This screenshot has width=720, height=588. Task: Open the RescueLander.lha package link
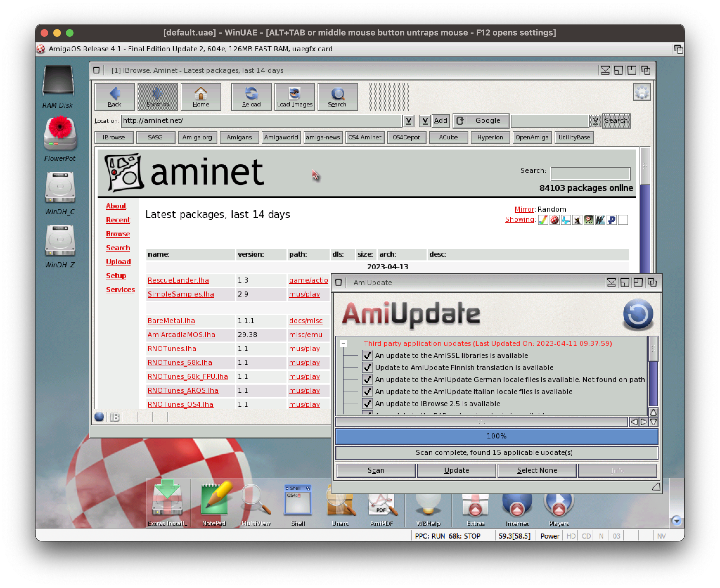point(178,280)
